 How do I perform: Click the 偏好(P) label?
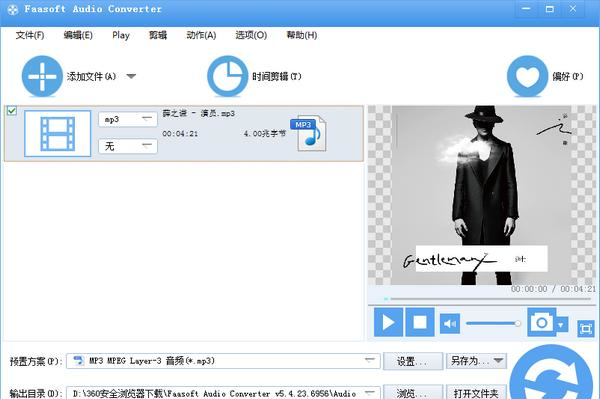[567, 77]
